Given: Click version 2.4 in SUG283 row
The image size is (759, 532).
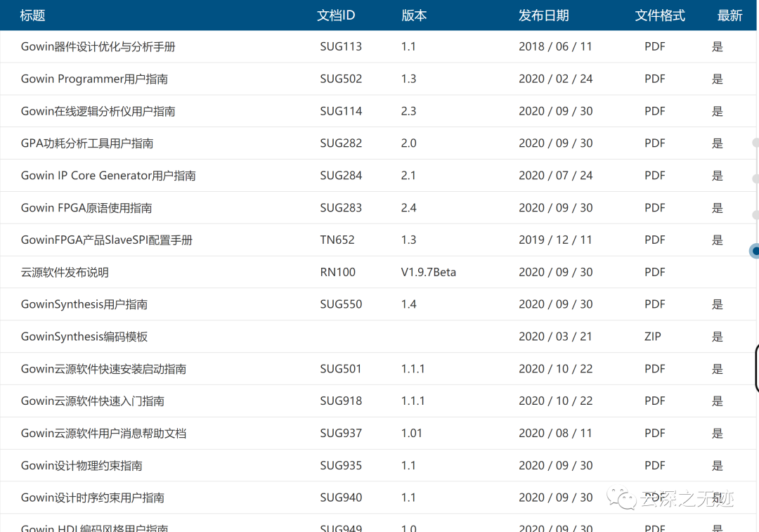Looking at the screenshot, I should pos(408,207).
